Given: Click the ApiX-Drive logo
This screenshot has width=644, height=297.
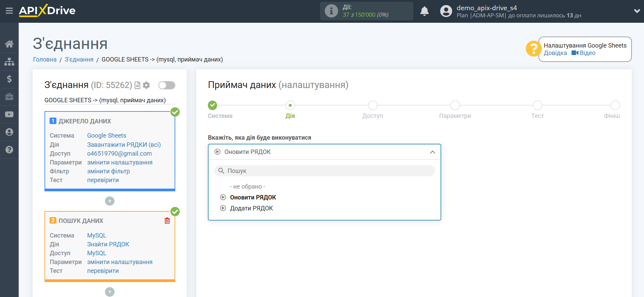Looking at the screenshot, I should (x=47, y=11).
